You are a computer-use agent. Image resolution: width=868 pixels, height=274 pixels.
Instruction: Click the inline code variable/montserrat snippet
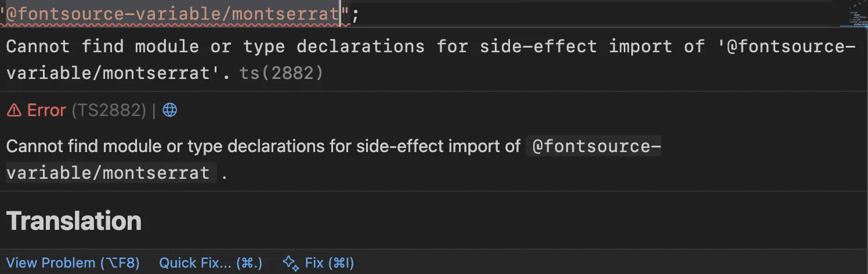(108, 173)
